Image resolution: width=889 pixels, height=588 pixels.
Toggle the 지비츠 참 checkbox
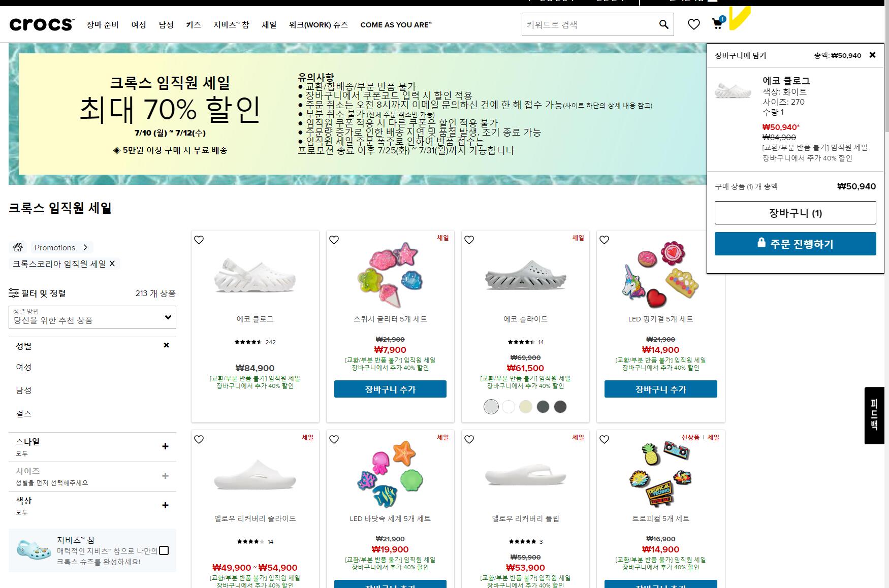point(164,550)
